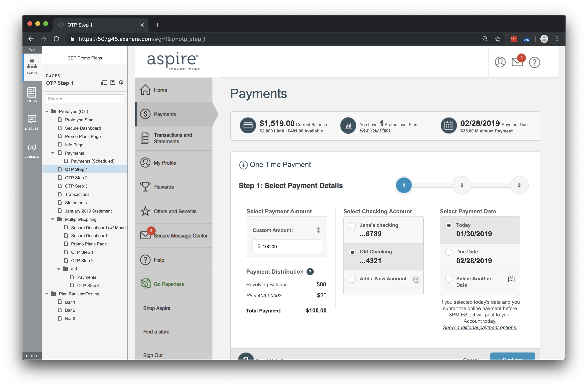The image size is (588, 389).
Task: Click the zoom magnifier in address bar
Action: tap(485, 39)
